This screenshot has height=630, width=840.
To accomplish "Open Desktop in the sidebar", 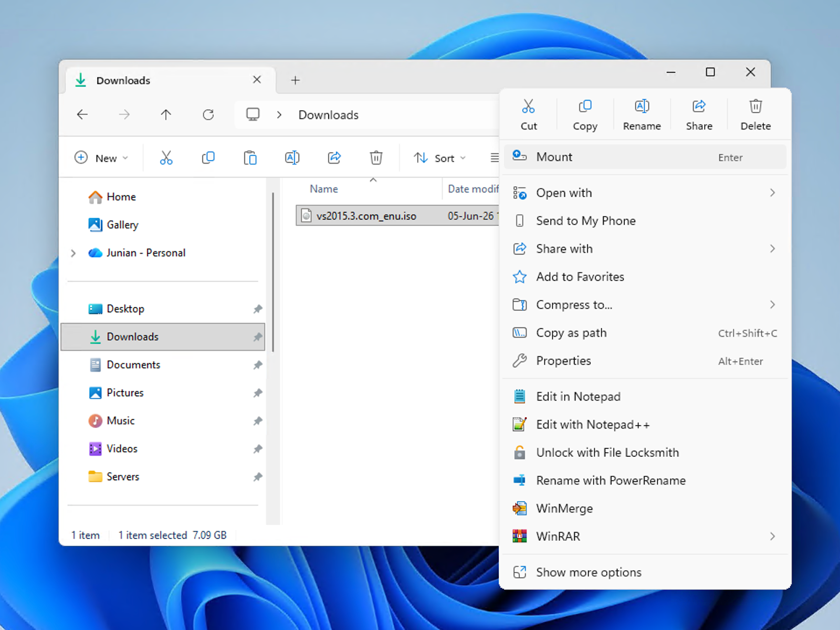I will click(163, 309).
